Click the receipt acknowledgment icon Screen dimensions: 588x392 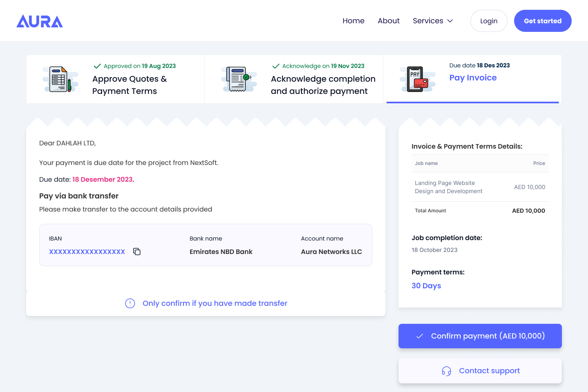[x=239, y=78]
